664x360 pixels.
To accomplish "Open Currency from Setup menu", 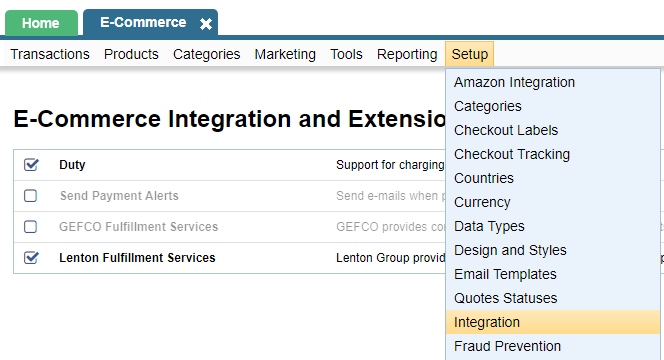I will point(553,202).
